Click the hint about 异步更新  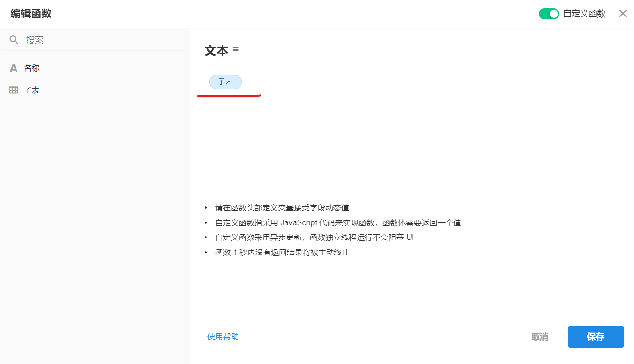point(314,237)
